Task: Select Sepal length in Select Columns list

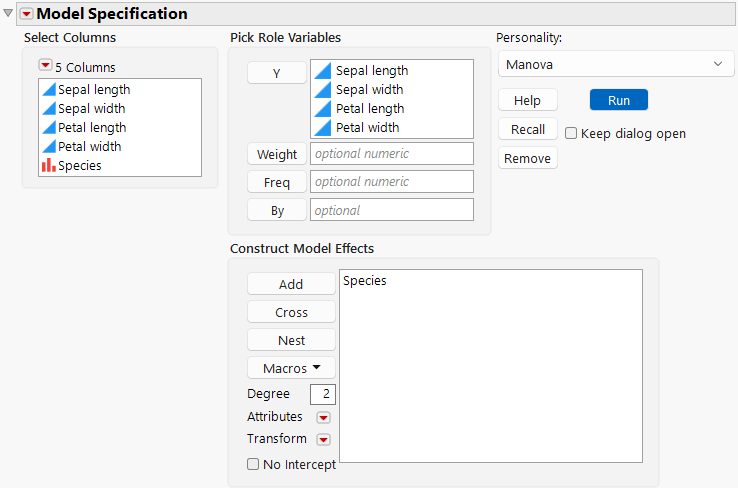Action: 93,90
